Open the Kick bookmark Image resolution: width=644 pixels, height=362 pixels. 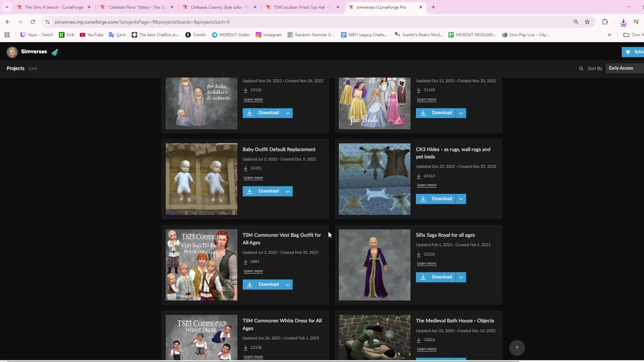pos(66,35)
